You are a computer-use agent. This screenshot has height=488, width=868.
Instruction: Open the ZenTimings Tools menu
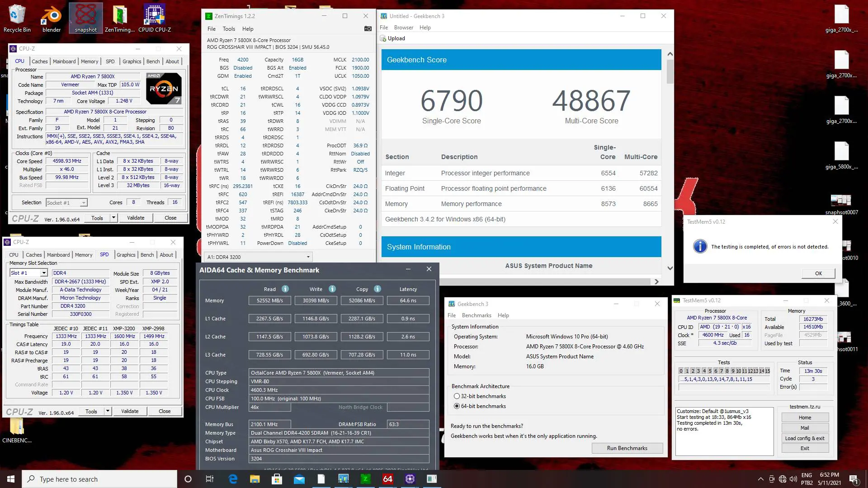coord(229,28)
